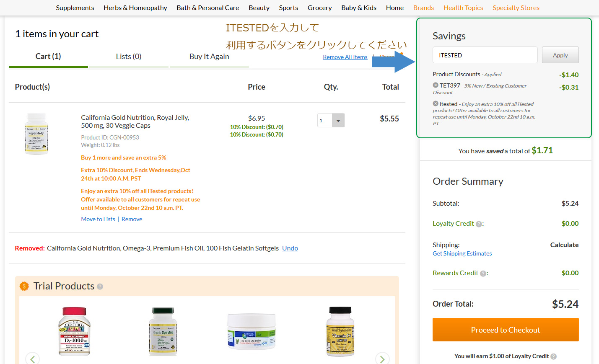Click Apply promo code button
Image resolution: width=599 pixels, height=364 pixels.
(x=560, y=55)
